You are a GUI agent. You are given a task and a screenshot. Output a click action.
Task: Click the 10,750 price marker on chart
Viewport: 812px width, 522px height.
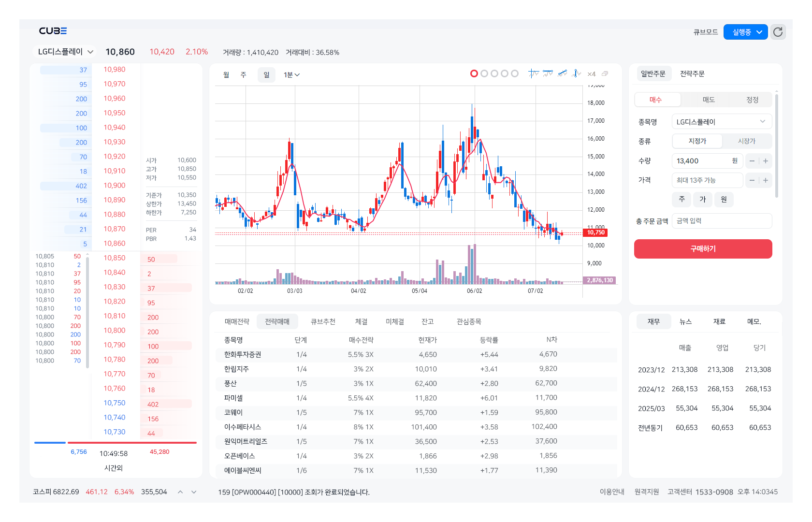[596, 232]
